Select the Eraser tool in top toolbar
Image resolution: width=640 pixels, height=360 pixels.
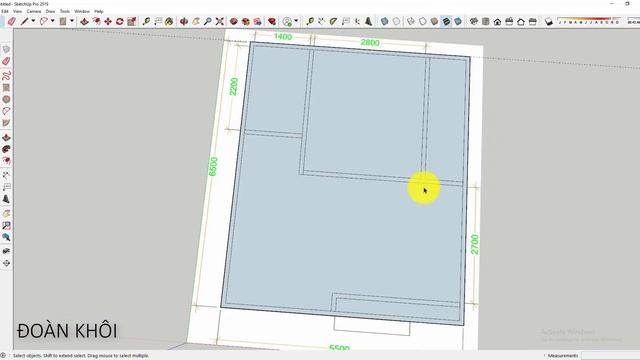click(x=11, y=21)
